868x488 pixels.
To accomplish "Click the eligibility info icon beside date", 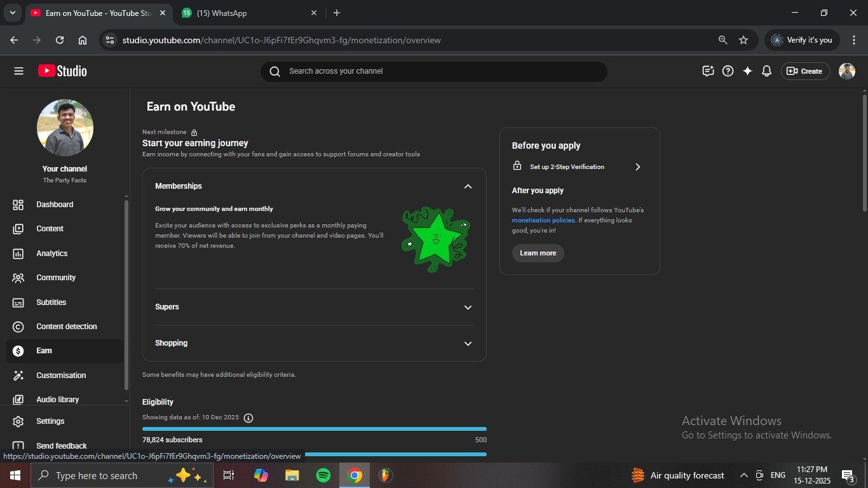I will tap(248, 418).
